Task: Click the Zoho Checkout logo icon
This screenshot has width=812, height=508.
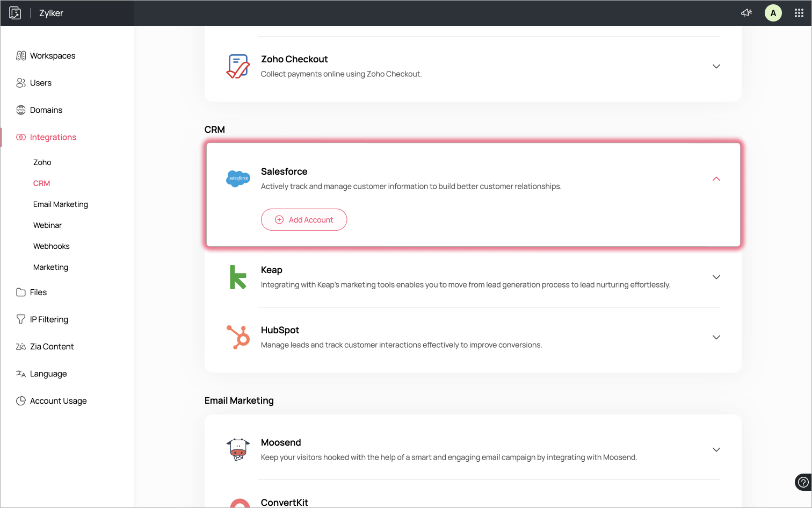Action: point(238,66)
